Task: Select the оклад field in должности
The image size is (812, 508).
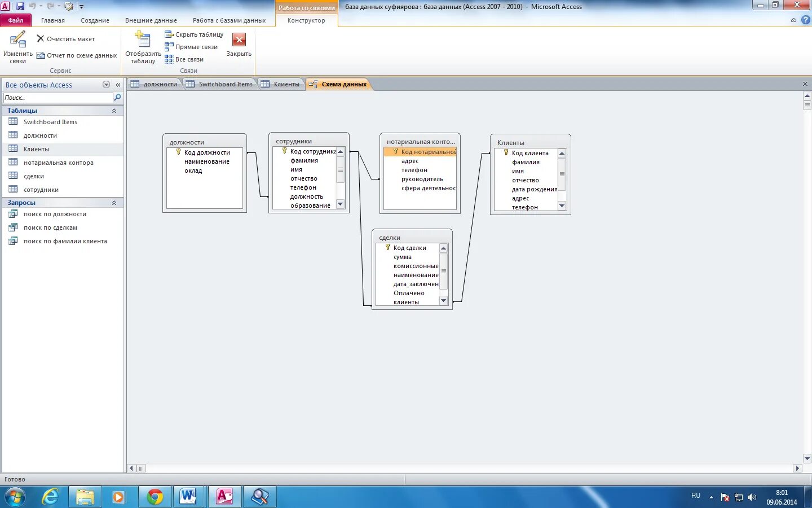Action: 193,170
